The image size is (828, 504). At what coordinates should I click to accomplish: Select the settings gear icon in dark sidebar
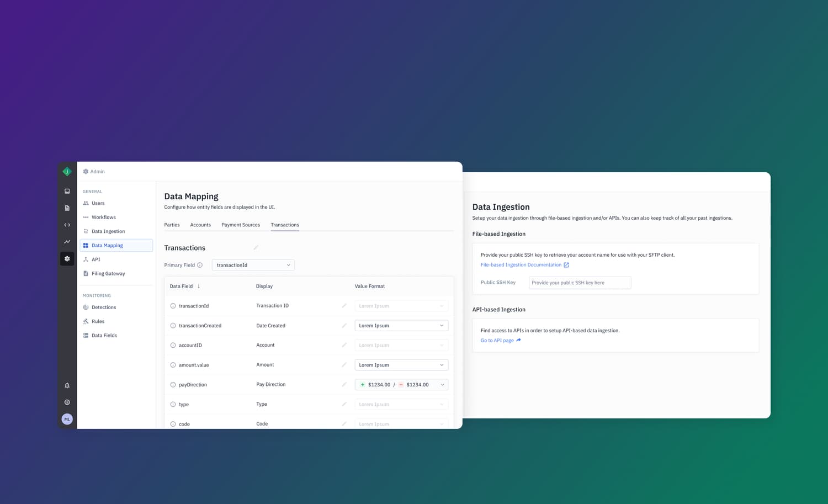coord(67,258)
